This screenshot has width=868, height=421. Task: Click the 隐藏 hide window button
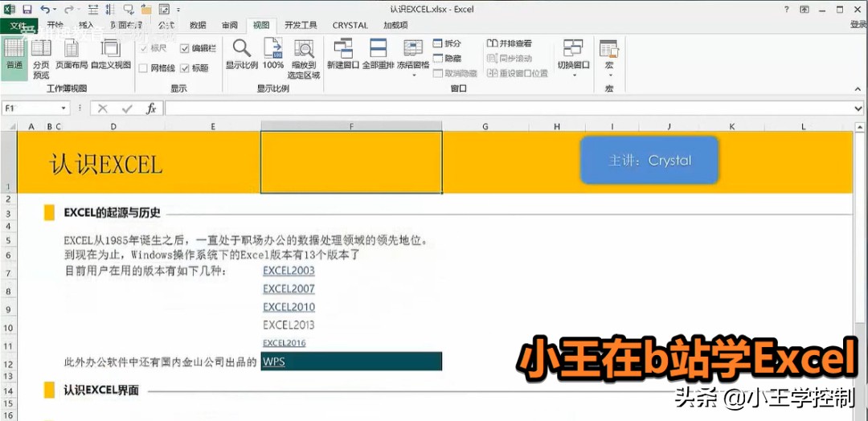click(448, 58)
